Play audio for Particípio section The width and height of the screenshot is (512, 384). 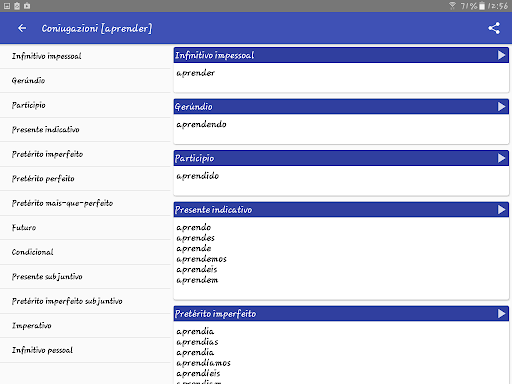pyautogui.click(x=501, y=158)
